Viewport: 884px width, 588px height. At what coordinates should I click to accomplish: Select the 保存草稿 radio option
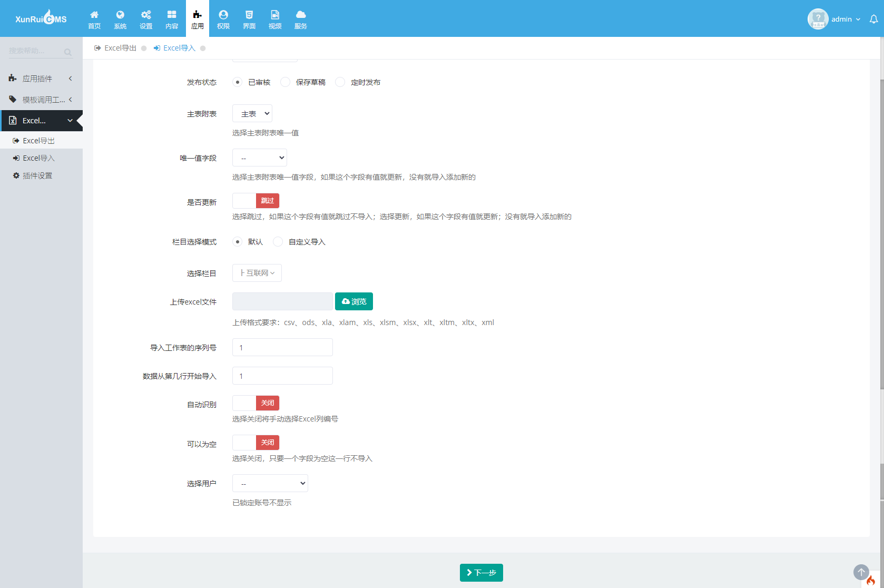(x=285, y=82)
